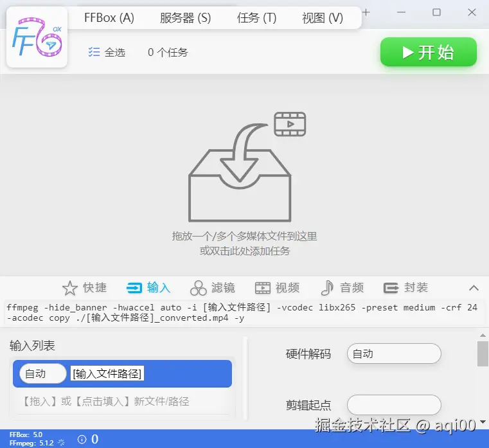Switch to the 封装 tab

point(405,288)
